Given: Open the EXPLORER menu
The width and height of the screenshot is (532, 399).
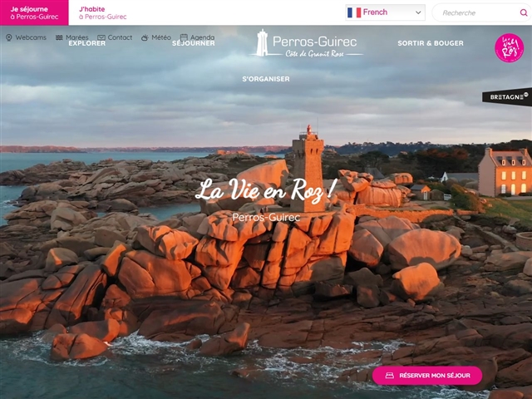Looking at the screenshot, I should tap(86, 43).
